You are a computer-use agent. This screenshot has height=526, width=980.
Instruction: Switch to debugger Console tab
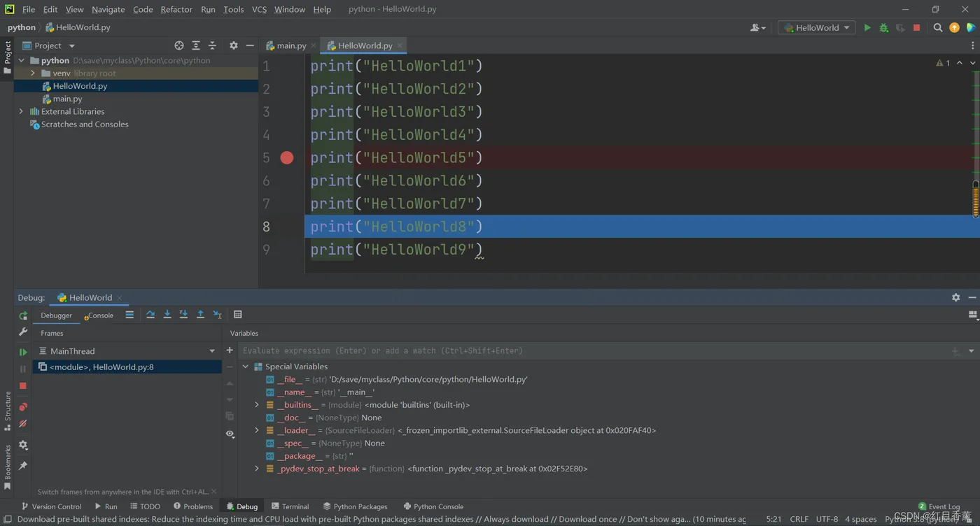[x=100, y=315]
